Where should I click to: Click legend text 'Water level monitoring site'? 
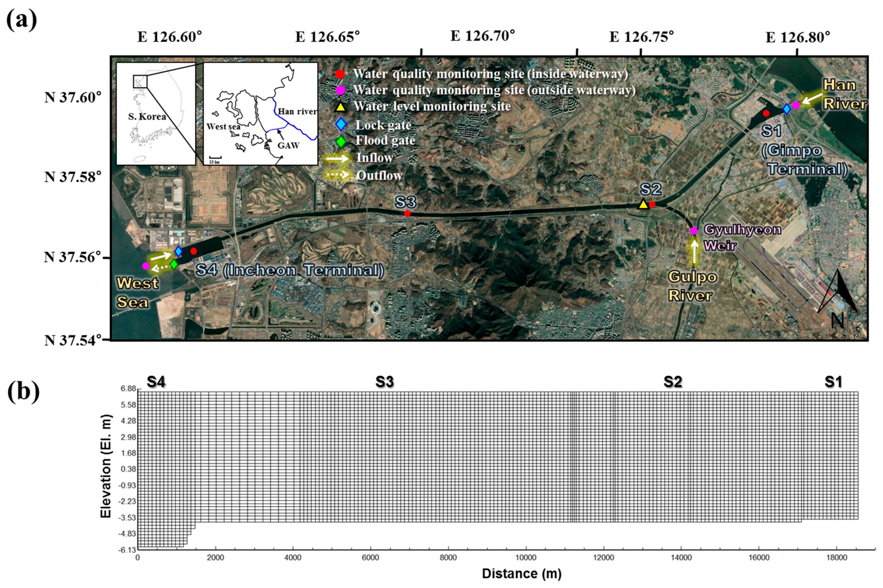pos(432,107)
